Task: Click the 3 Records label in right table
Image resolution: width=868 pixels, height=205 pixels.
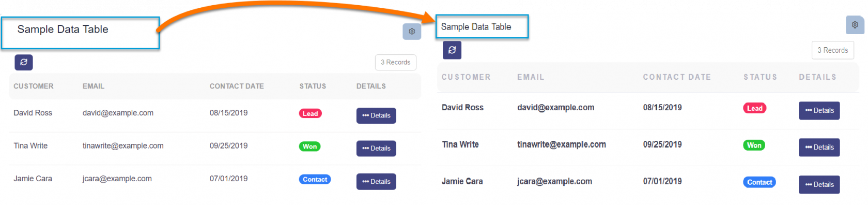Action: (833, 50)
